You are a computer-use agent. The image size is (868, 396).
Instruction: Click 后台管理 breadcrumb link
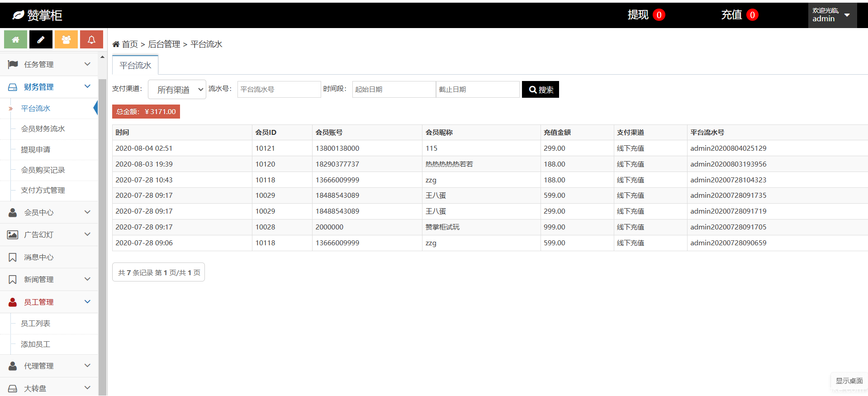click(x=164, y=44)
